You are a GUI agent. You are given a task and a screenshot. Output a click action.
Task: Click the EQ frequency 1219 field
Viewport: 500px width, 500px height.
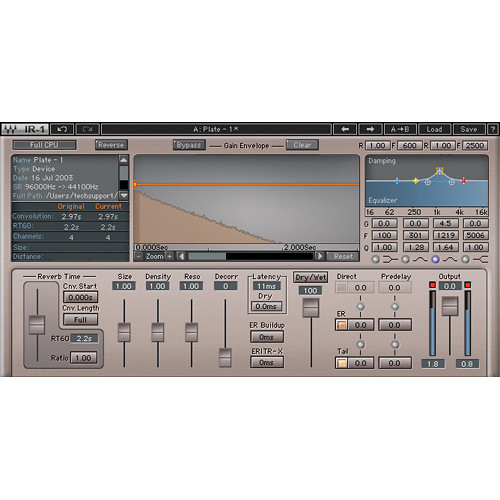446,235
